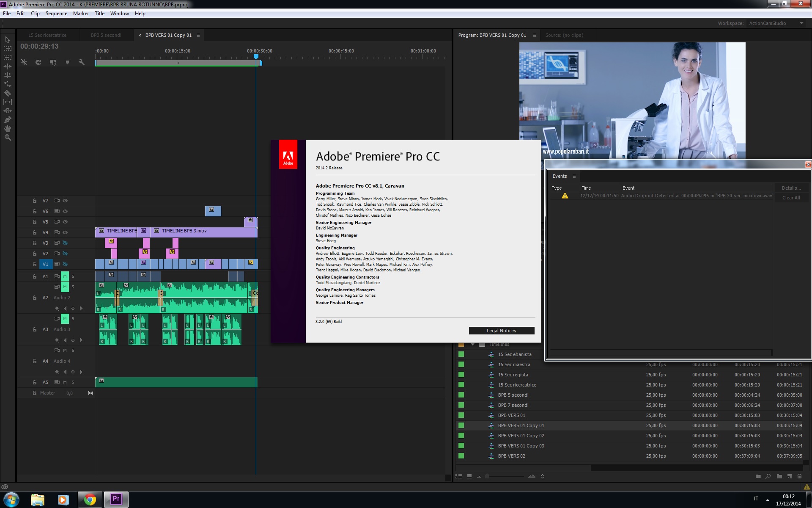The height and width of the screenshot is (508, 812).
Task: Click Clear All in Events panel
Action: point(791,198)
